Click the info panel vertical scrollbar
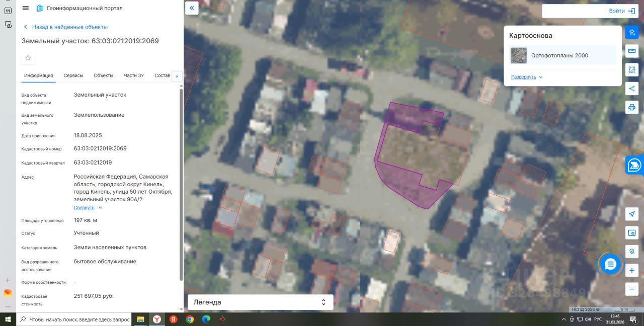The height and width of the screenshot is (326, 644). coord(181,185)
